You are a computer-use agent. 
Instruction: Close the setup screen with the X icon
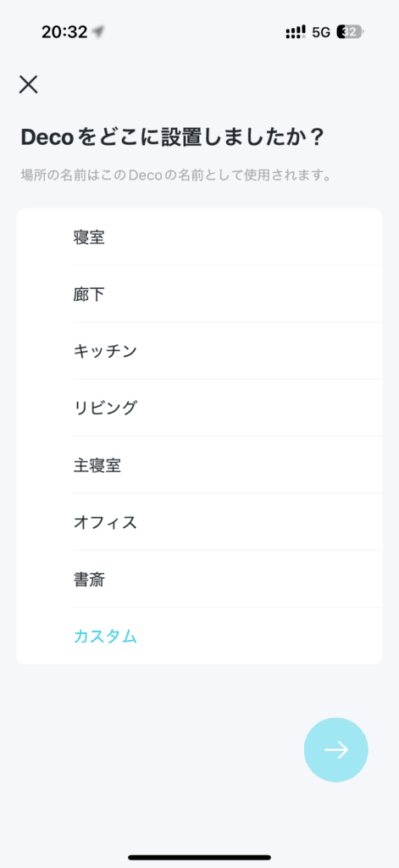pos(28,85)
